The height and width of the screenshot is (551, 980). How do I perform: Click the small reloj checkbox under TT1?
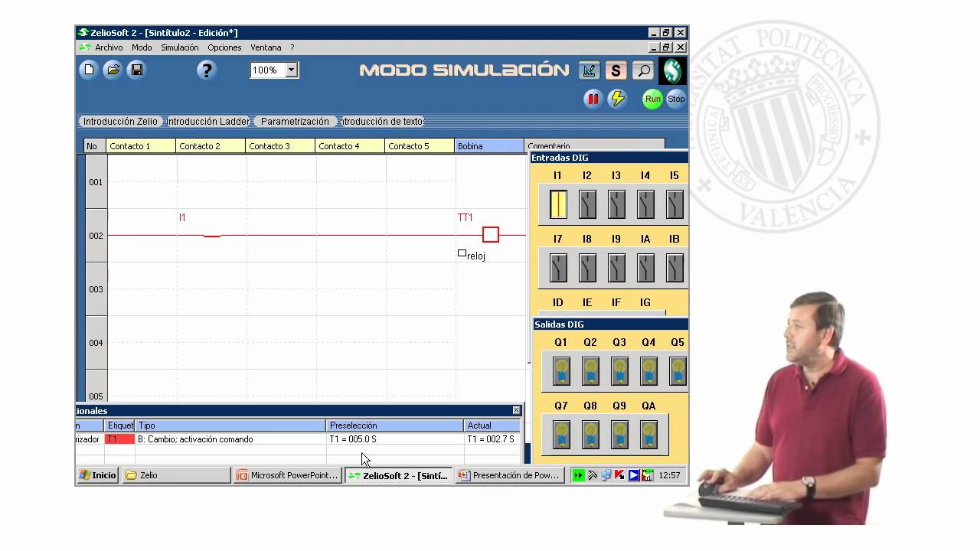(462, 253)
